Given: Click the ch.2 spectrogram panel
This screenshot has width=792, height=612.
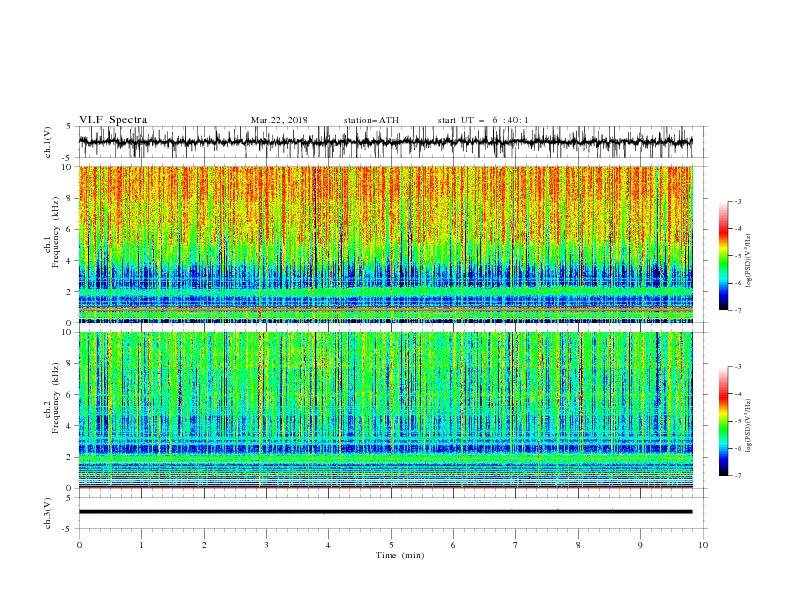Looking at the screenshot, I should (385, 410).
